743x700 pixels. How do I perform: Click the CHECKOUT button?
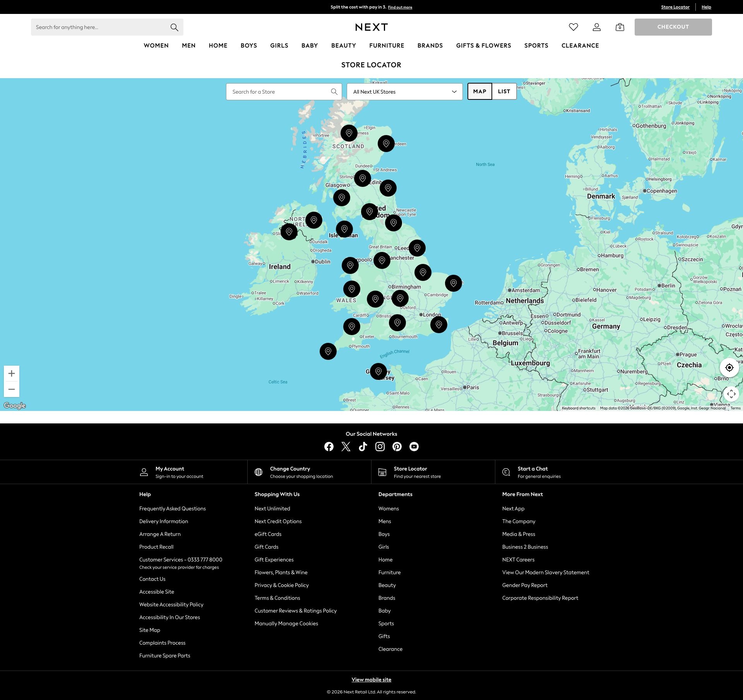(x=673, y=27)
